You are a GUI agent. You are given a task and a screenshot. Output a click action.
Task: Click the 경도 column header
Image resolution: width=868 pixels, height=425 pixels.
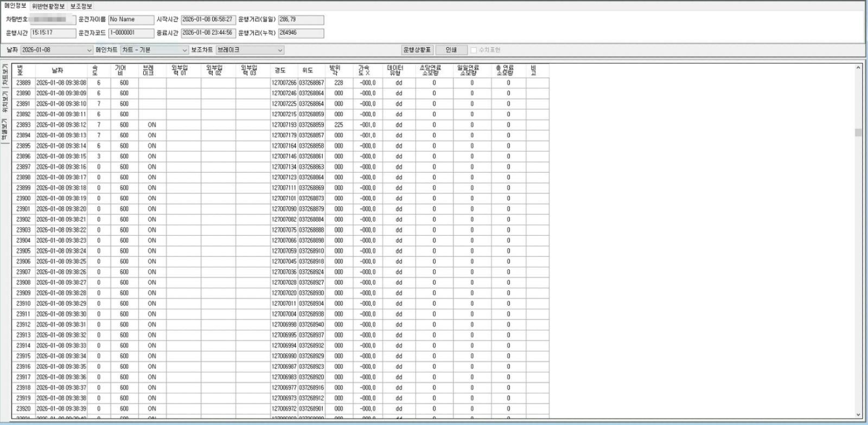click(280, 71)
